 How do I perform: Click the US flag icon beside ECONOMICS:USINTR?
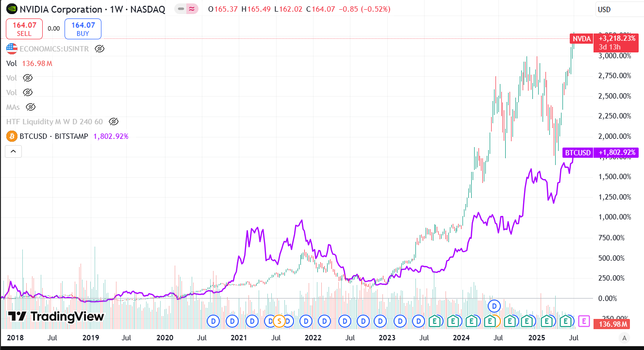click(12, 49)
